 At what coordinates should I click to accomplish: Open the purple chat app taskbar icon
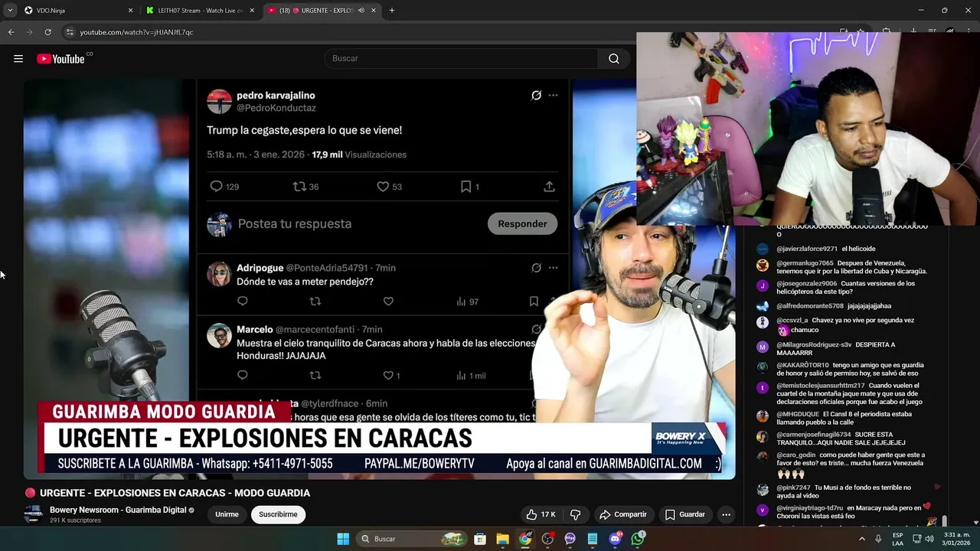coord(570,539)
